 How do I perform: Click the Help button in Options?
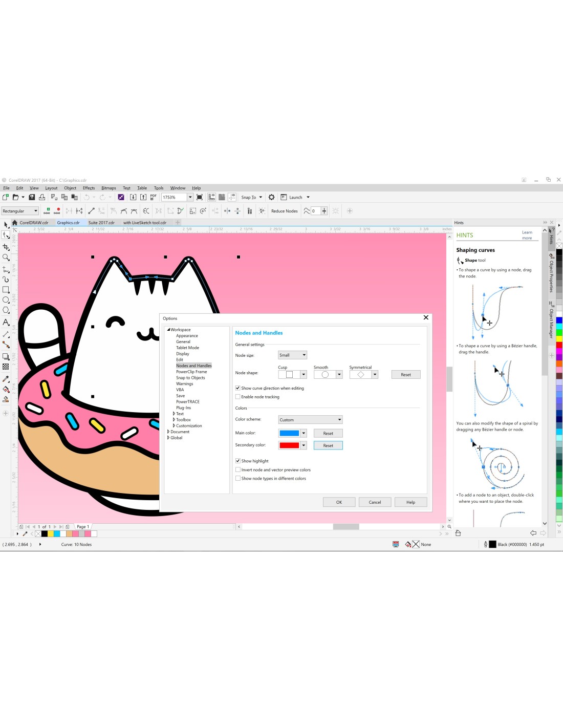tap(410, 502)
